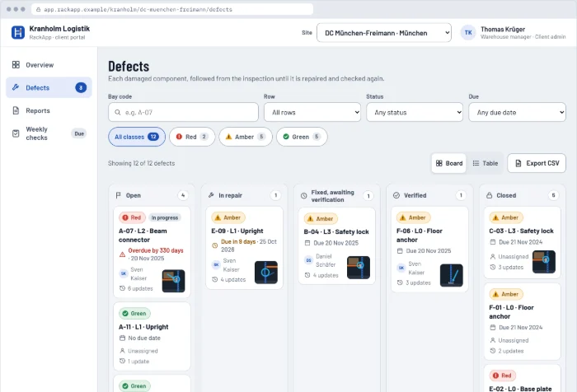Click the Weekly checks clipboard icon

[x=16, y=133]
